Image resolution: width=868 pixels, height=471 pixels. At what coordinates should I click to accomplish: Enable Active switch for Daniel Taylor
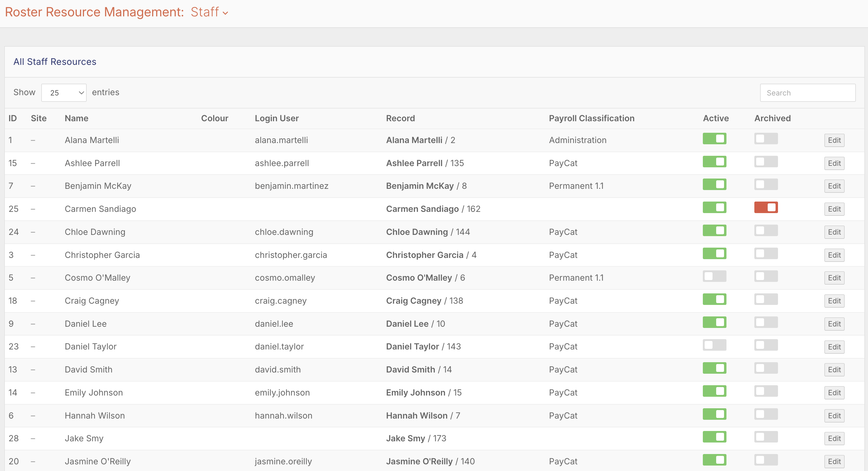714,345
